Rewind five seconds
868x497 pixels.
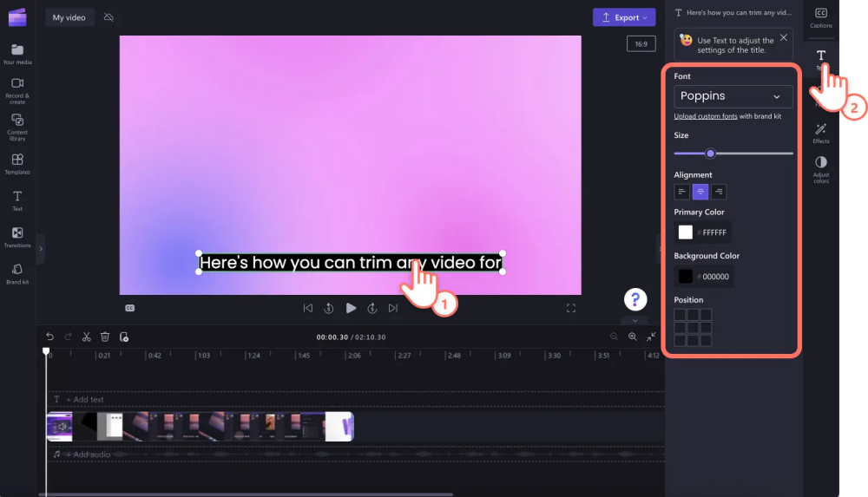point(329,308)
